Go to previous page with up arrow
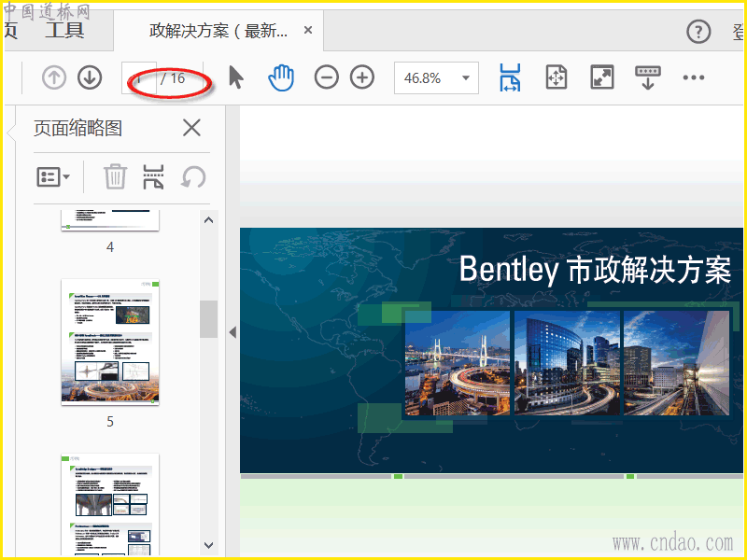The width and height of the screenshot is (747, 560). [x=54, y=77]
